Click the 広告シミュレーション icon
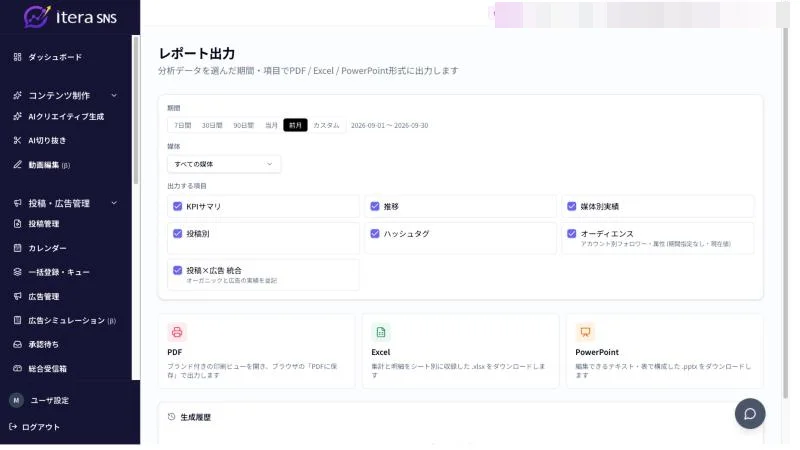Screen dimensions: 800x450 pyautogui.click(x=17, y=320)
